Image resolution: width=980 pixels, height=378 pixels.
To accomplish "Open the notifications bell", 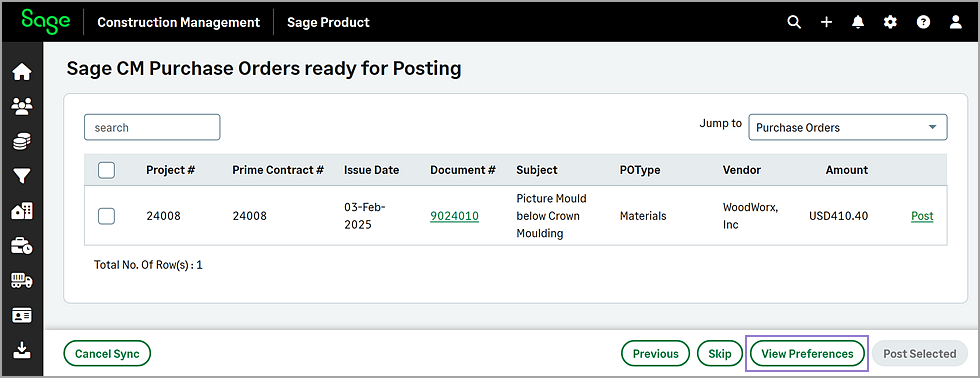I will pos(858,22).
